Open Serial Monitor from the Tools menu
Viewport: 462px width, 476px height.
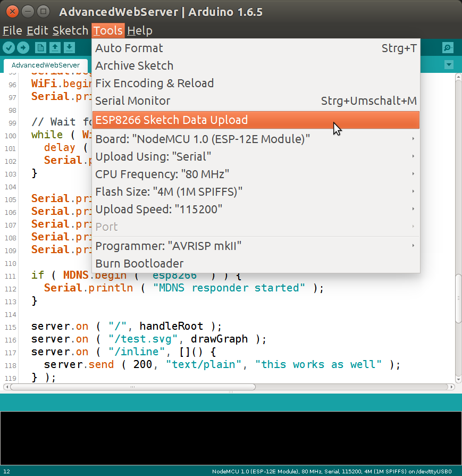(x=256, y=101)
